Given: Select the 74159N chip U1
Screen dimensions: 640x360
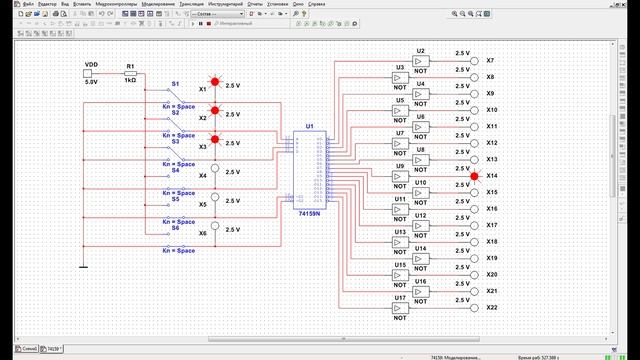Looking at the screenshot, I should click(x=310, y=170).
